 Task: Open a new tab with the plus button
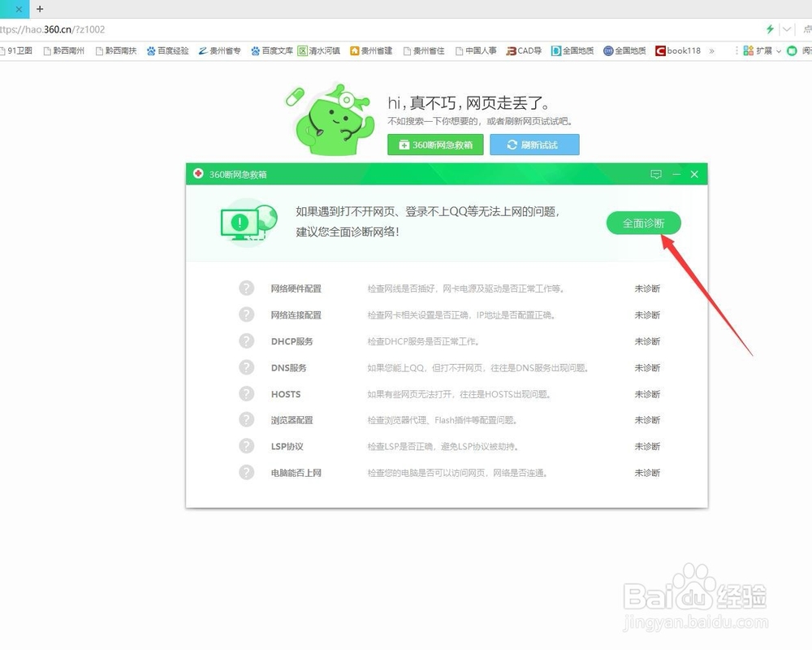tap(39, 9)
